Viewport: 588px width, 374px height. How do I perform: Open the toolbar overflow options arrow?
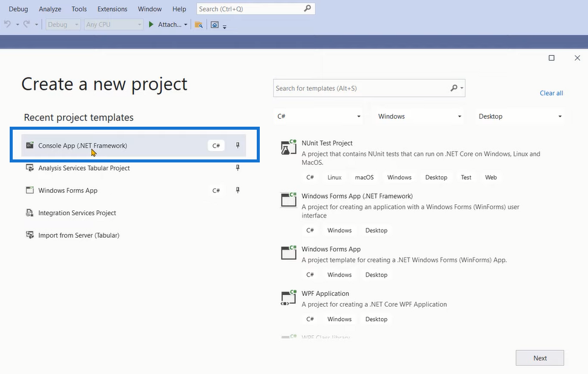[x=225, y=27]
